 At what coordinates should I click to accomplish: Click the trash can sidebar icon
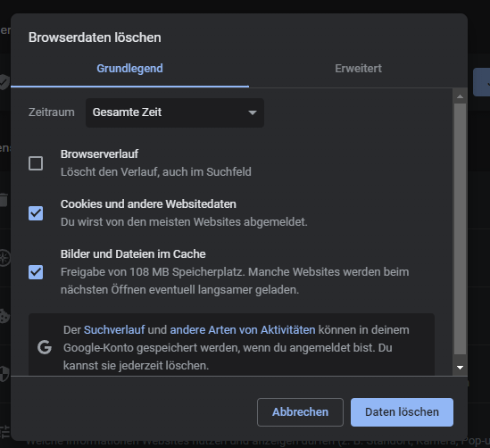tap(4, 200)
